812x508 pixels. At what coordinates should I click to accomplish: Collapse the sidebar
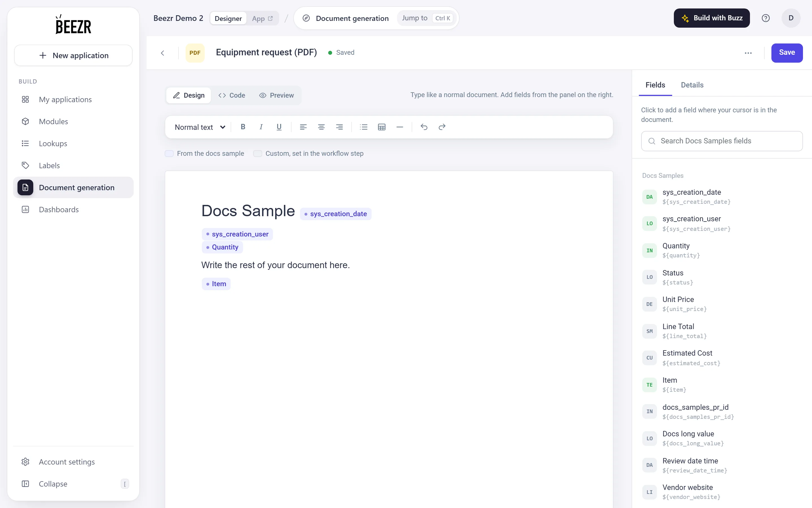pos(73,484)
